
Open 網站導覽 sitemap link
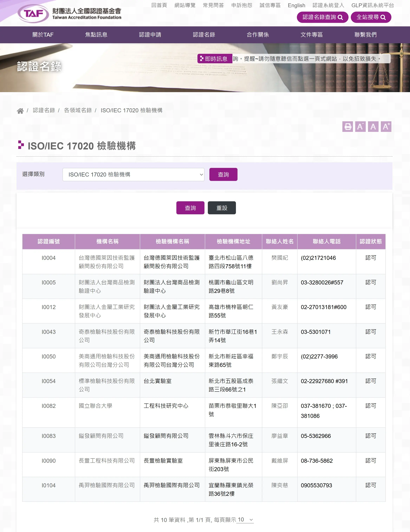185,5
